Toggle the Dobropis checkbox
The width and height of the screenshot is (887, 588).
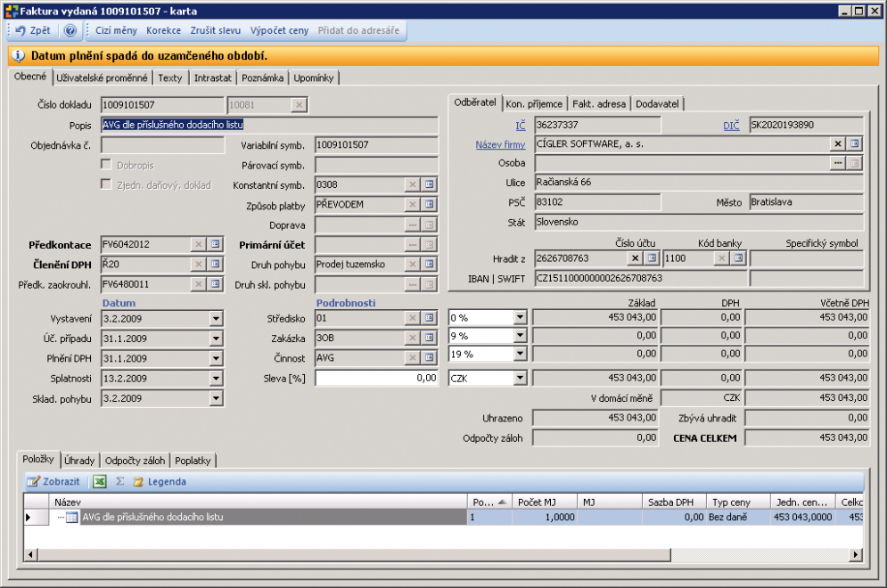point(106,165)
